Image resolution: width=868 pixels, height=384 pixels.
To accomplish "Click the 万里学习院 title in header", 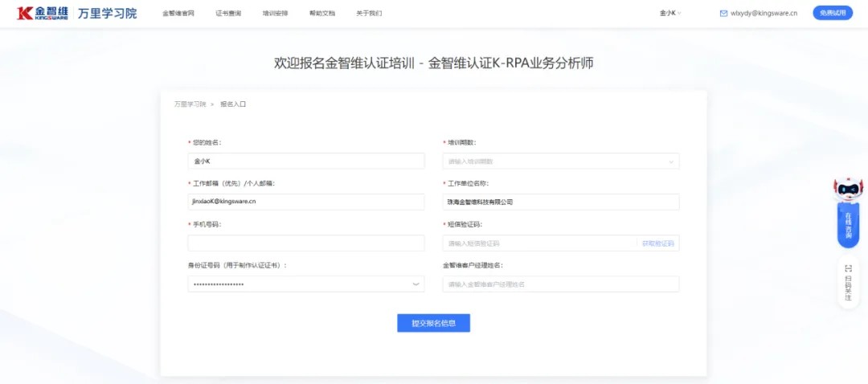I will 107,14.
